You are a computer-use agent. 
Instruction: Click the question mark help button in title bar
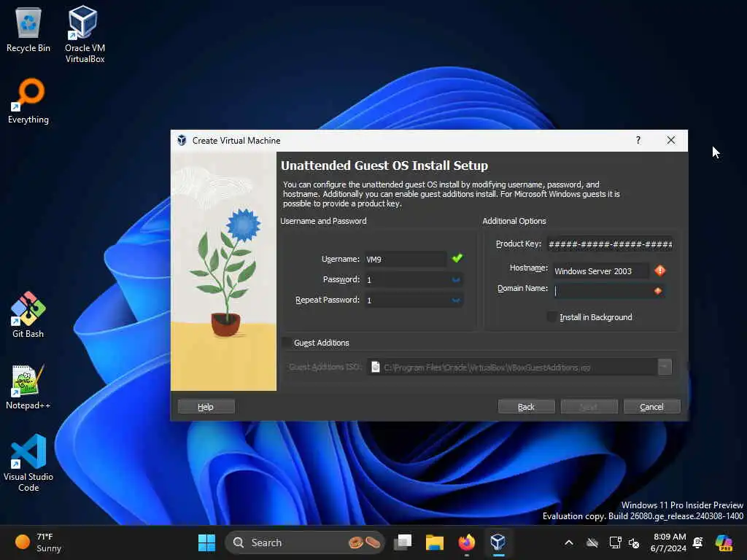pyautogui.click(x=638, y=140)
